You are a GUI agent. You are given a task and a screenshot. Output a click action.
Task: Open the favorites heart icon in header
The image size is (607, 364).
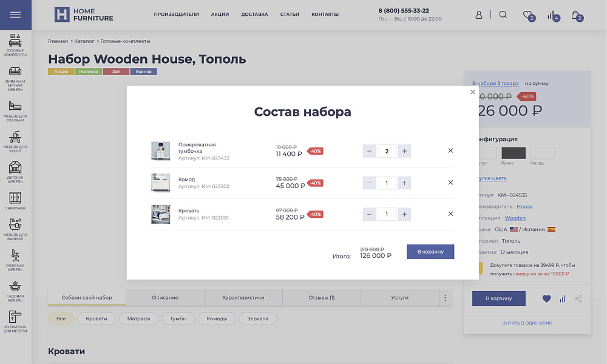[x=527, y=15]
